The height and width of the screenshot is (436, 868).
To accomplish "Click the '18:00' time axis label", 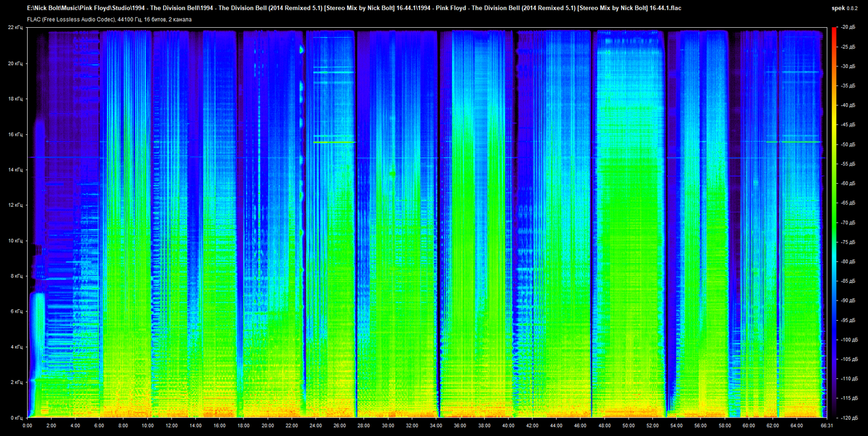I will click(x=243, y=427).
